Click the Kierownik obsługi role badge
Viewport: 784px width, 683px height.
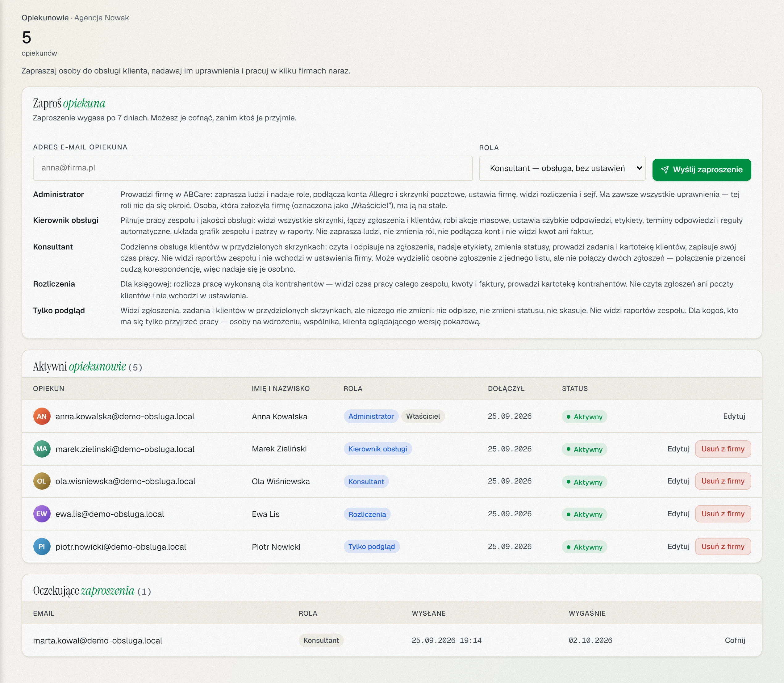coord(377,449)
